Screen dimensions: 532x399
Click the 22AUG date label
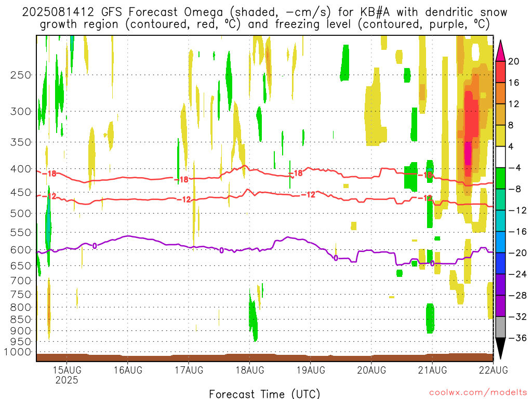494,370
